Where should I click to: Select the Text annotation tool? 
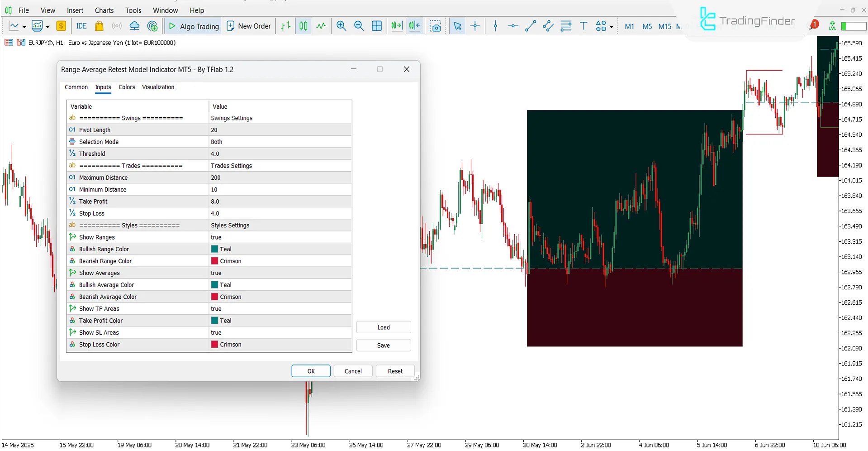[x=583, y=26]
